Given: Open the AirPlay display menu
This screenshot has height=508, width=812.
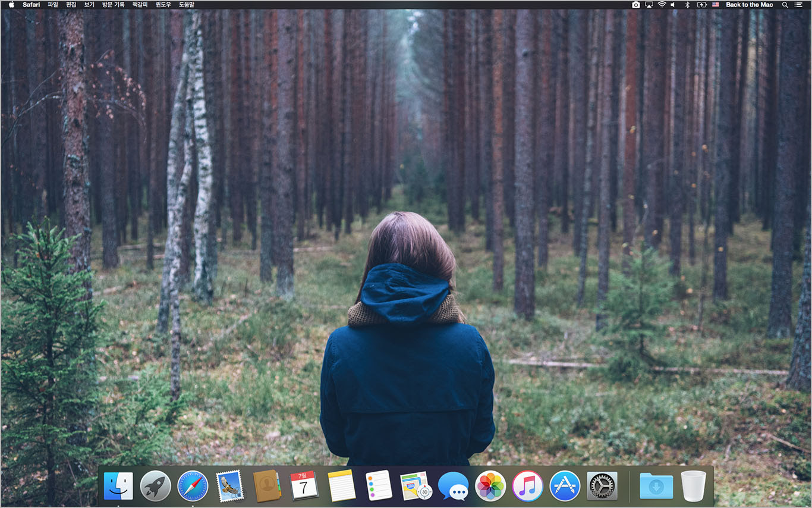Looking at the screenshot, I should [649, 5].
